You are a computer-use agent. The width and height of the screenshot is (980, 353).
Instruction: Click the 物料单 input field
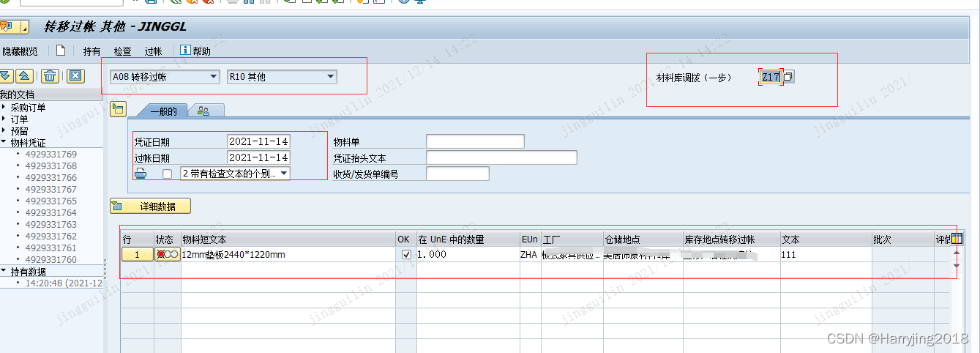pyautogui.click(x=475, y=141)
